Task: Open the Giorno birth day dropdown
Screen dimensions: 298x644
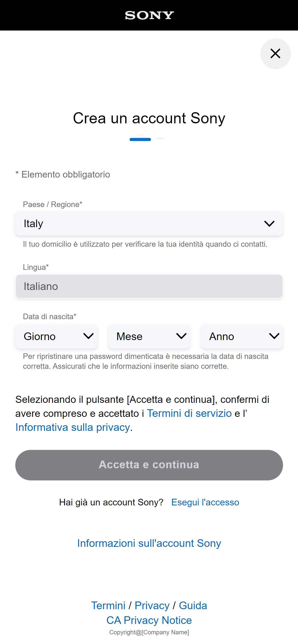Action: coord(56,336)
